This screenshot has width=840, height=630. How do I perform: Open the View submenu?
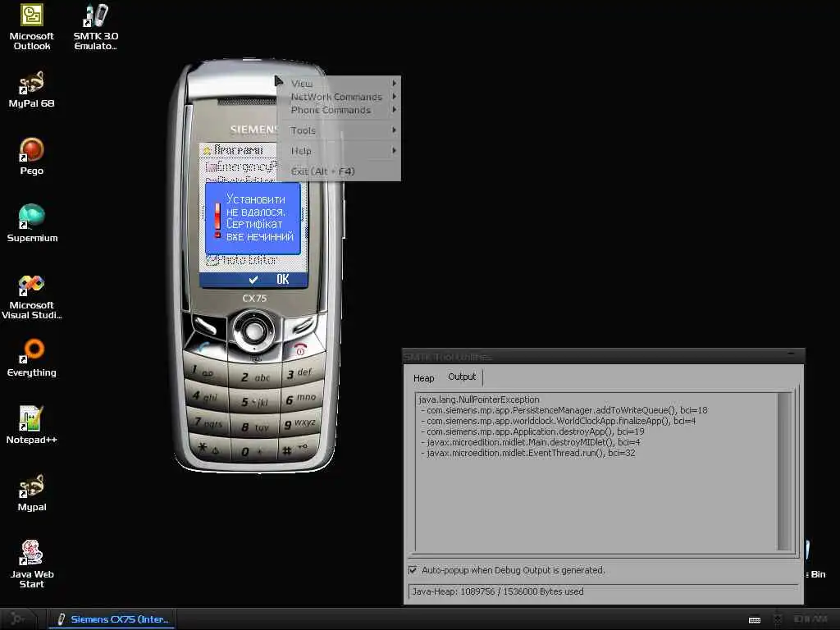tap(339, 83)
